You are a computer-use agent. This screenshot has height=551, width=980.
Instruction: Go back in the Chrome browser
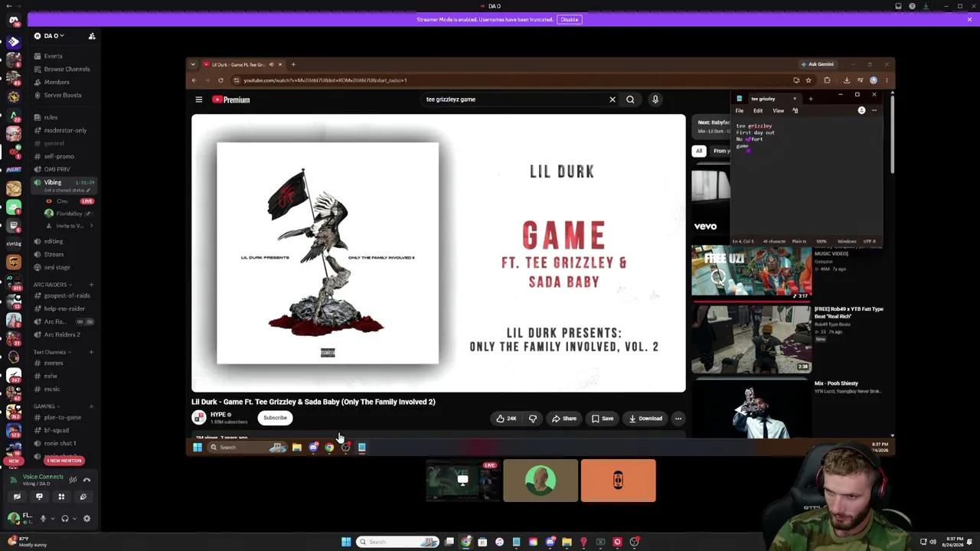[x=194, y=80]
